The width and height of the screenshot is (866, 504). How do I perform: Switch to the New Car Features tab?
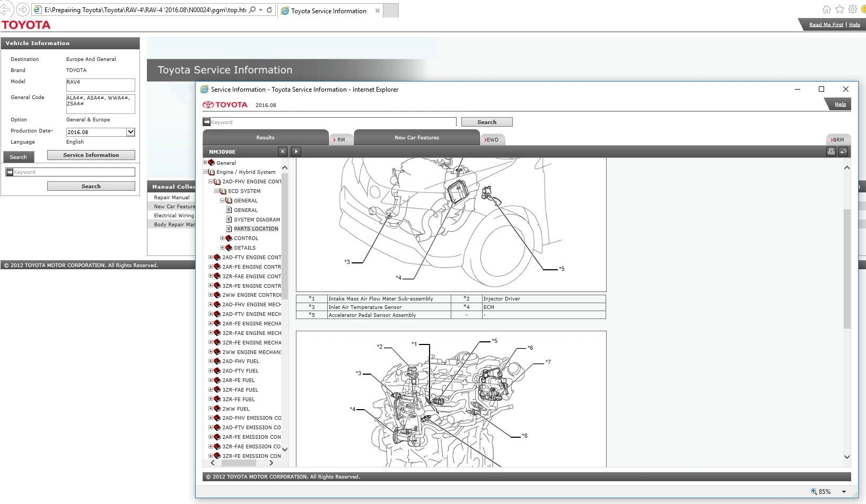[x=417, y=137]
